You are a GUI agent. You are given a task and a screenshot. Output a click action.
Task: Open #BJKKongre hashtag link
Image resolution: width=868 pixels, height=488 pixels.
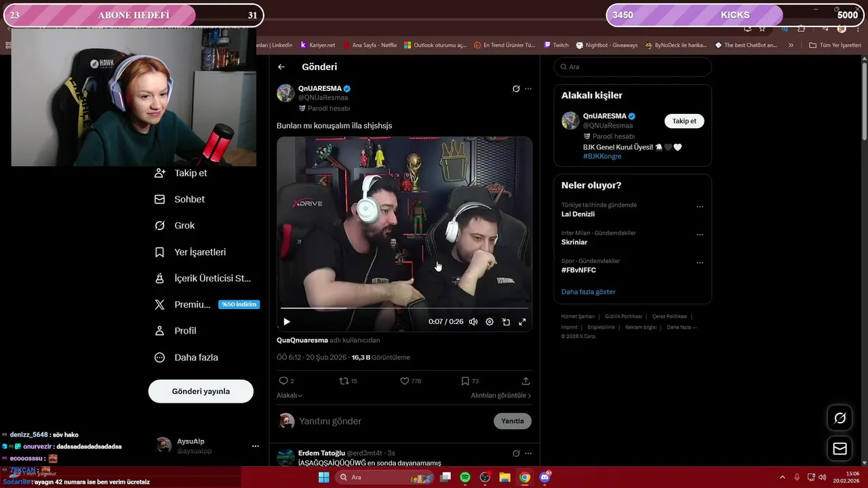602,156
